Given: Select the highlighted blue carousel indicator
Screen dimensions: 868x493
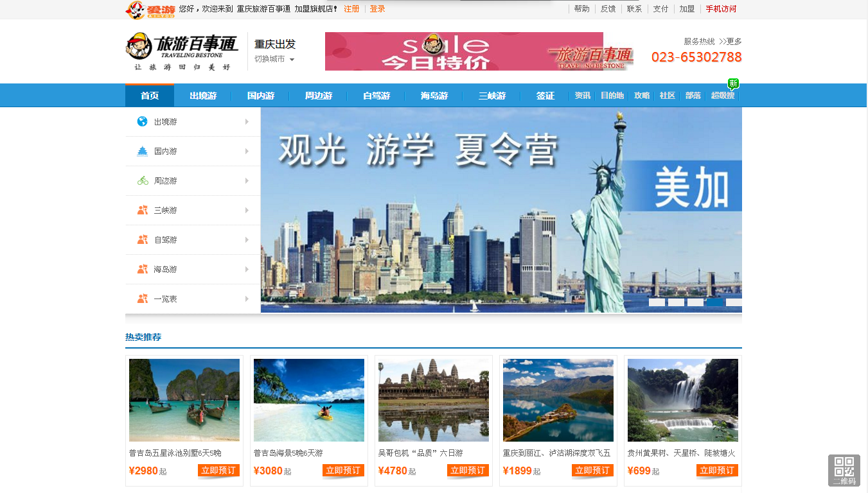Looking at the screenshot, I should [714, 302].
